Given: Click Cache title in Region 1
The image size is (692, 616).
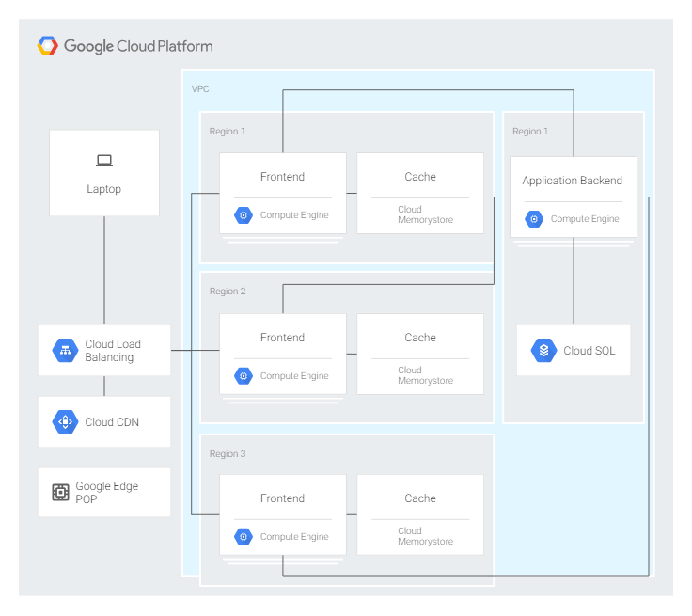Looking at the screenshot, I should point(420,177).
